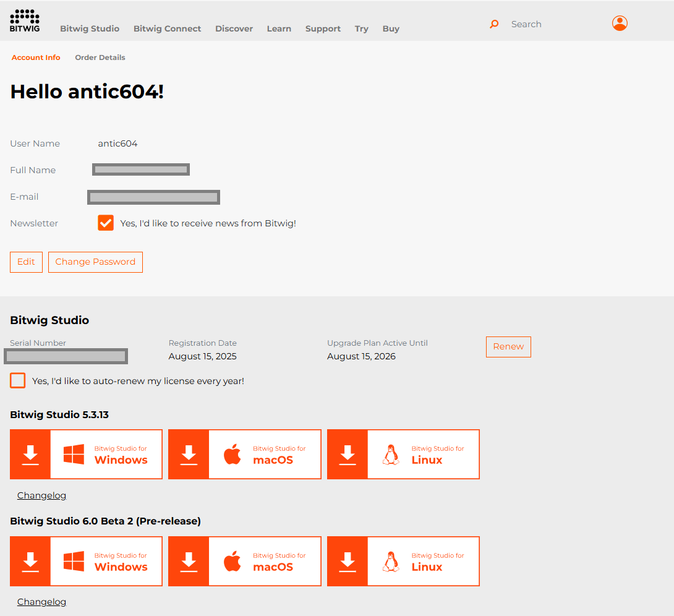Screen dimensions: 674x616
Task: Click the Bitwig Studio 5.3.13 heading
Action: [x=59, y=415]
